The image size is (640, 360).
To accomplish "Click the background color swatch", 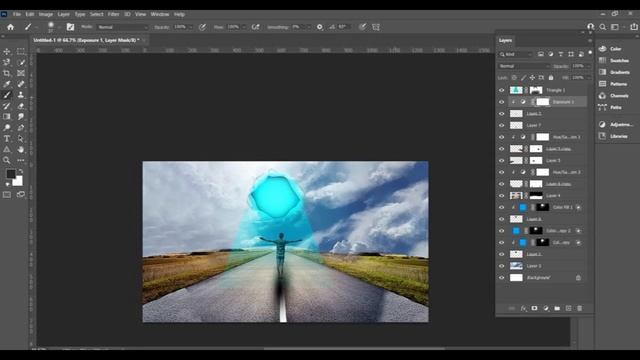I will tap(18, 182).
